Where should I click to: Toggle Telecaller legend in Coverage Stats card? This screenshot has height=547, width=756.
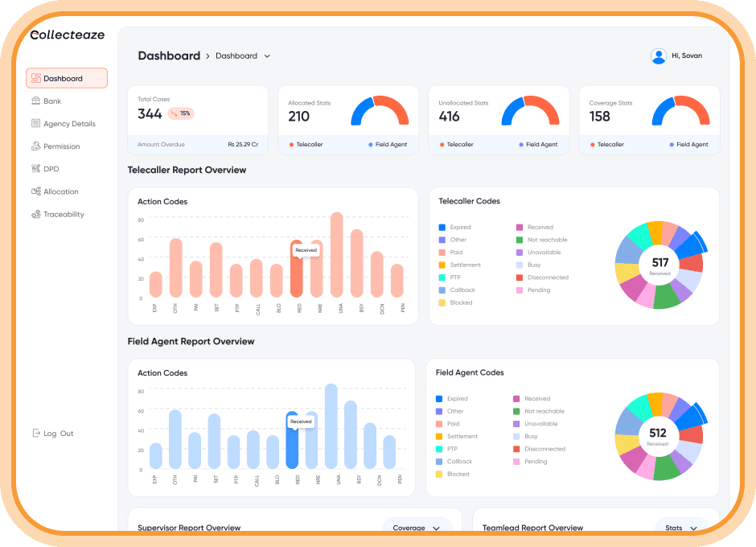coord(607,144)
